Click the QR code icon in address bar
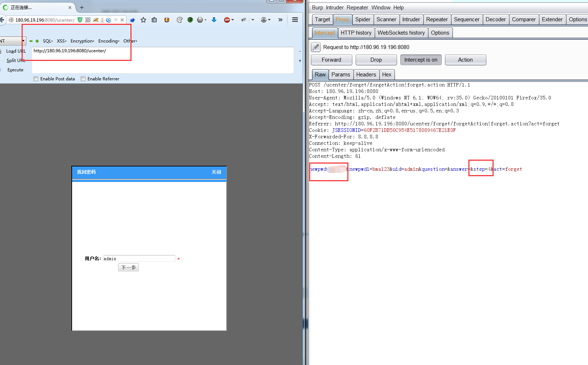This screenshot has height=365, width=588. click(88, 20)
